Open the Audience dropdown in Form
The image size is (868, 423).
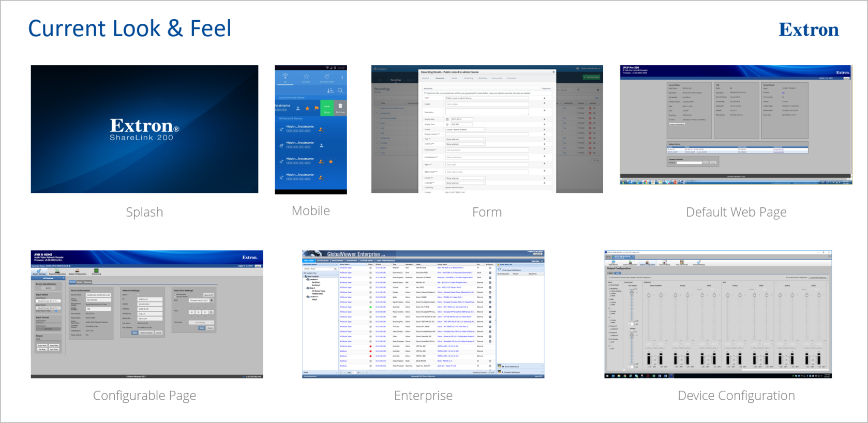[x=466, y=144]
